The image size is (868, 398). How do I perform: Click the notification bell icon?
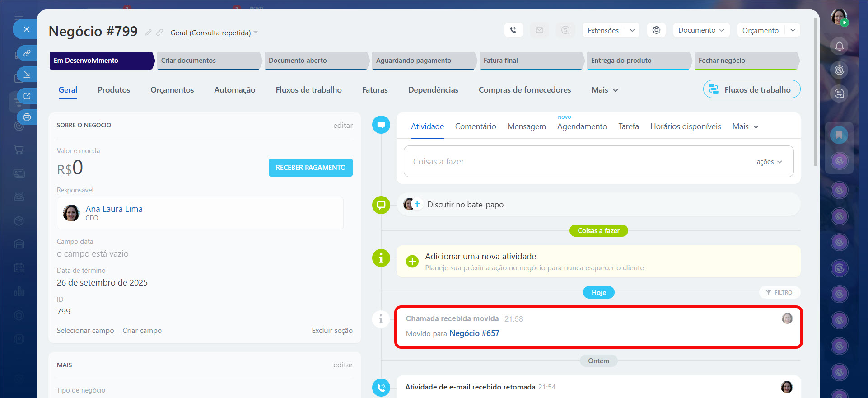pos(839,46)
